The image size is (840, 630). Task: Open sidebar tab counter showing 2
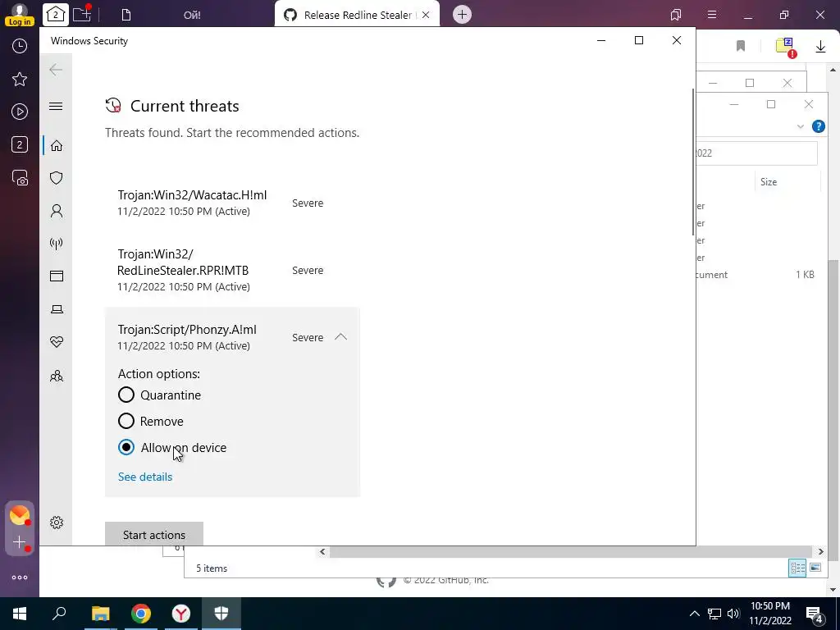(20, 144)
